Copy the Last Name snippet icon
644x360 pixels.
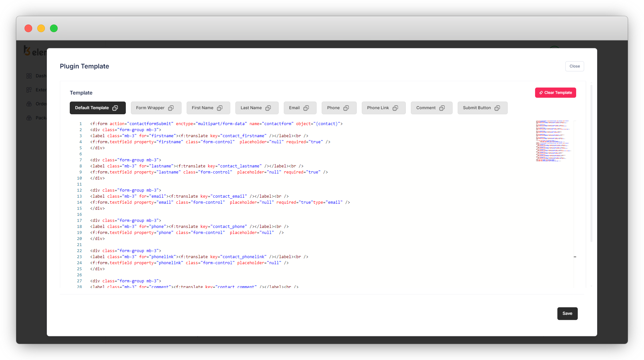coord(268,108)
